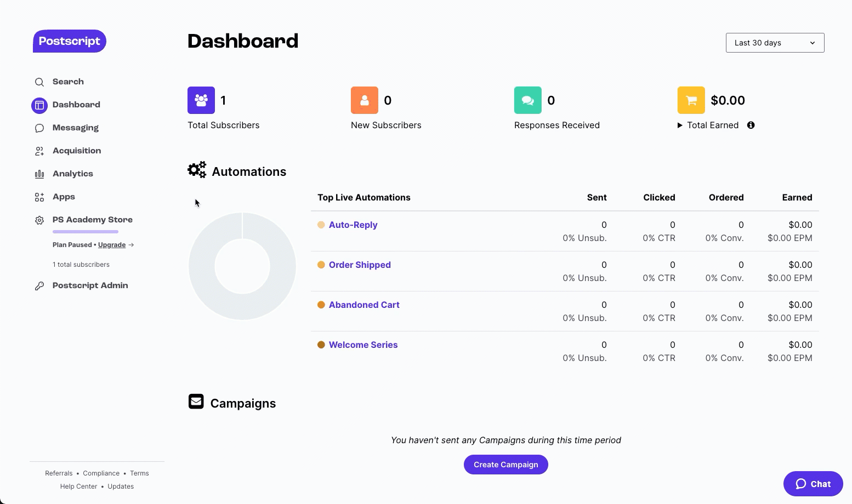Open the Messaging menu item
Viewport: 852px width, 504px height.
click(x=76, y=128)
